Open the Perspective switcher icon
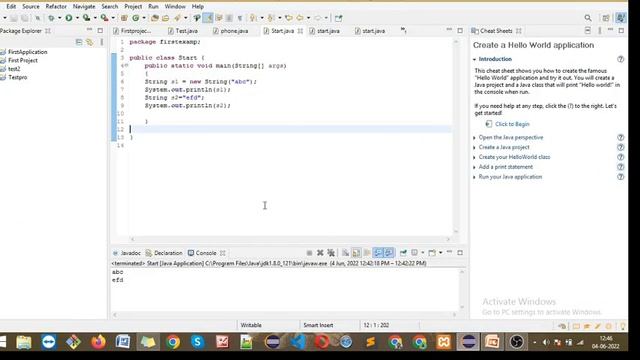Viewport: 640px width, 360px height. click(606, 18)
